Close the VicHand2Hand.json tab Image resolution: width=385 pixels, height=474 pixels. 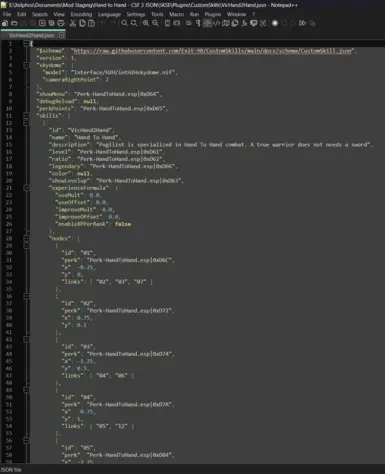tap(61, 35)
